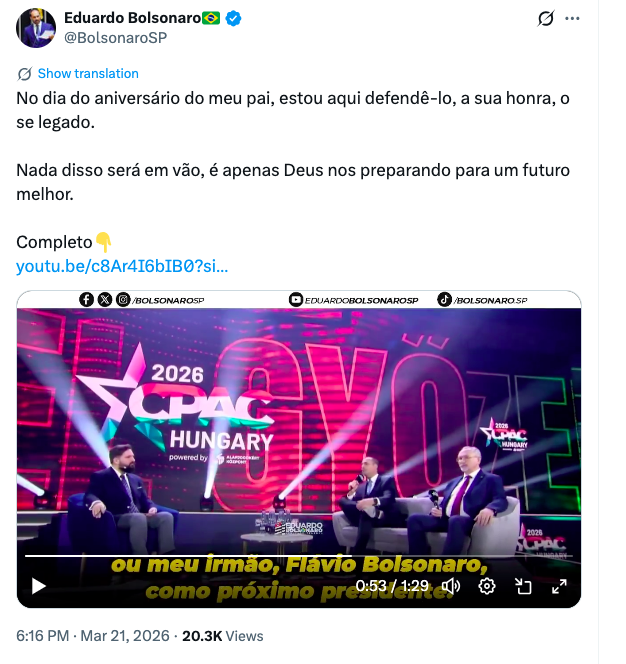Play the CPAC Hungary video

coord(39,587)
